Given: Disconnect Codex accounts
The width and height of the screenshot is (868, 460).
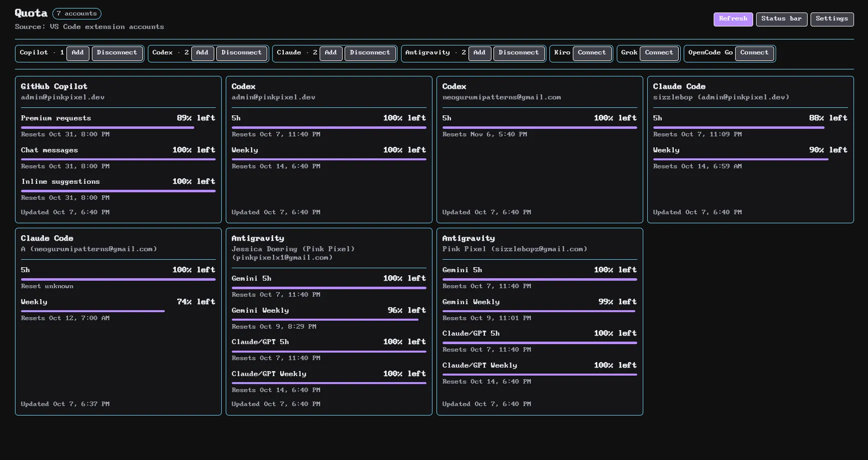Looking at the screenshot, I should 242,53.
